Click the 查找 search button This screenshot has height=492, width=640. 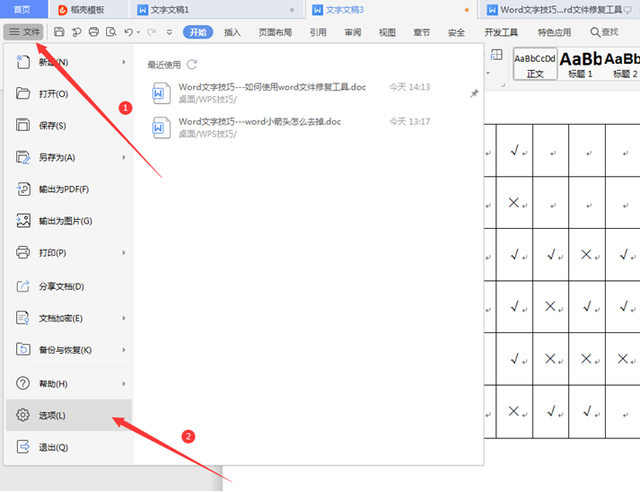[604, 32]
